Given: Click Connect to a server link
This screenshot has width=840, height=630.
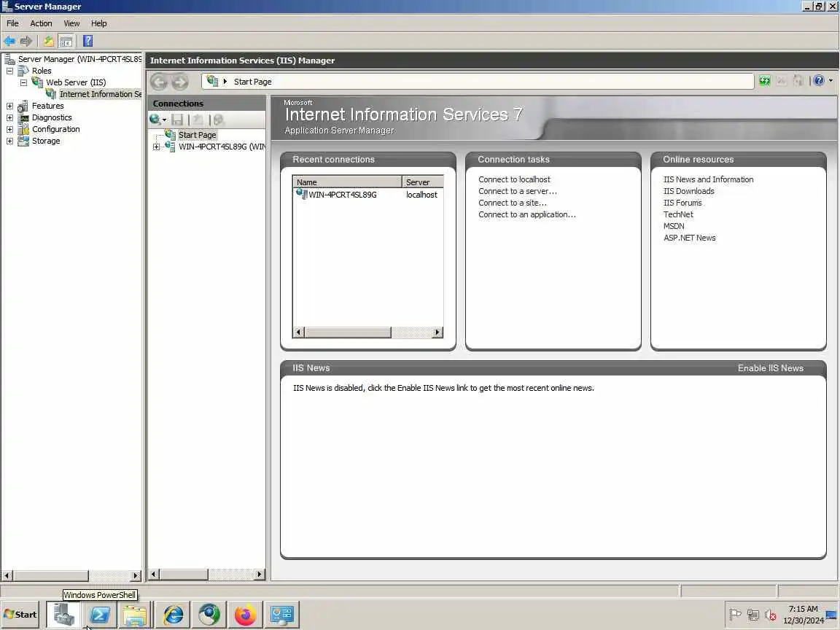Looking at the screenshot, I should (518, 191).
